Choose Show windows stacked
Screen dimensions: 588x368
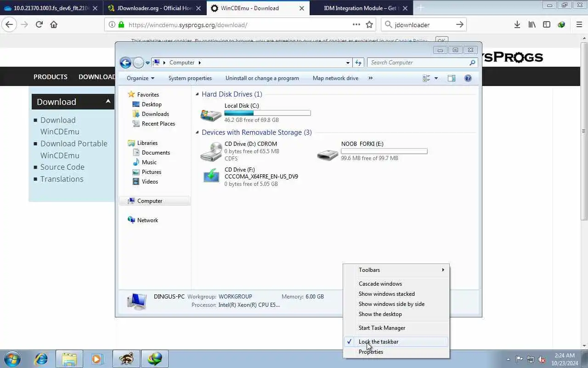pos(396,294)
